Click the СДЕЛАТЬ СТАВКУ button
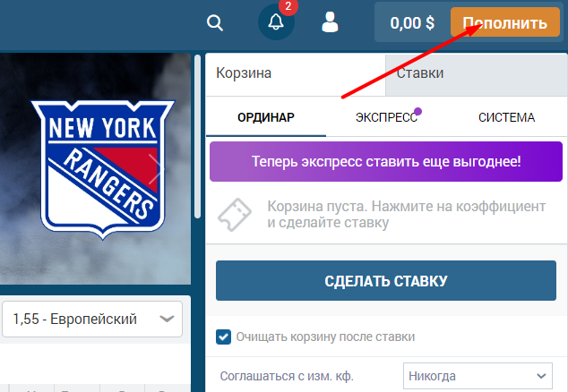The width and height of the screenshot is (568, 392). pos(386,280)
